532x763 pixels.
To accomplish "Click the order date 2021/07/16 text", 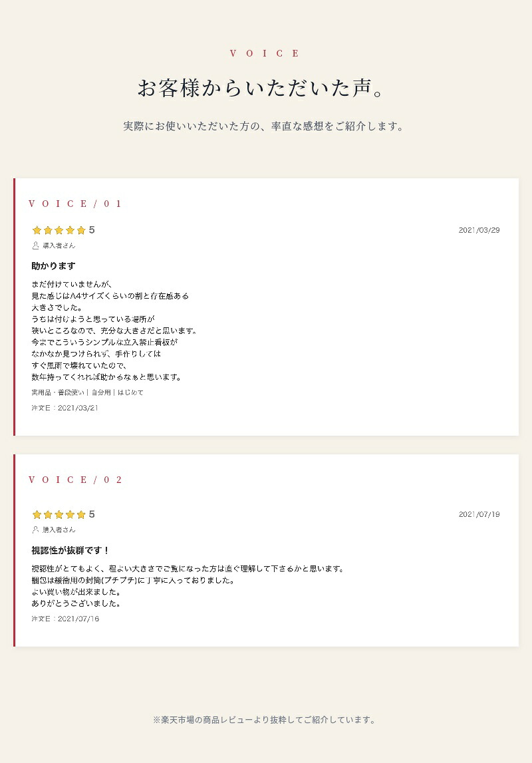I will tap(65, 619).
